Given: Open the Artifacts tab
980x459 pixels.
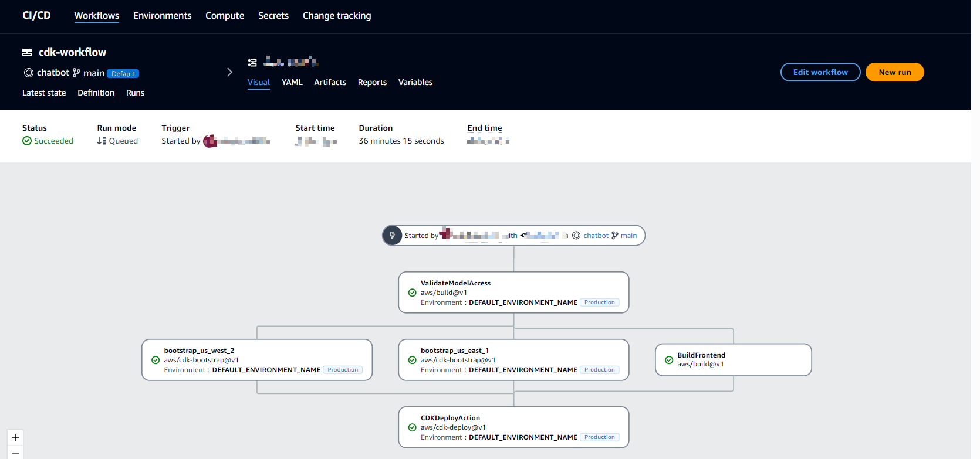Looking at the screenshot, I should pyautogui.click(x=330, y=82).
